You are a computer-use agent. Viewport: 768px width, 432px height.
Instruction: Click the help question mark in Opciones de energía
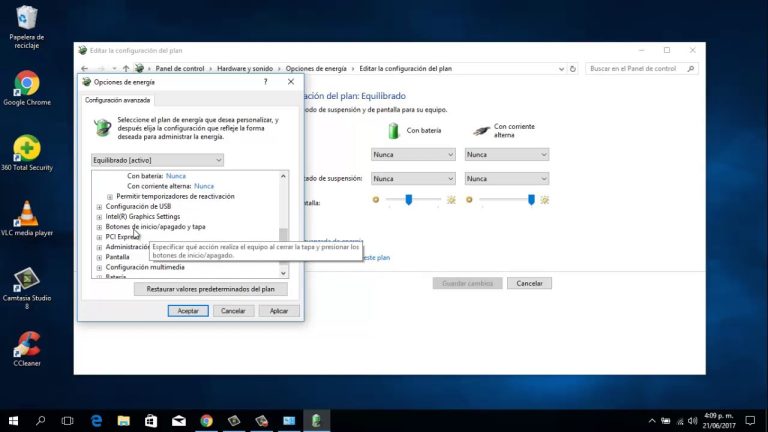click(265, 82)
